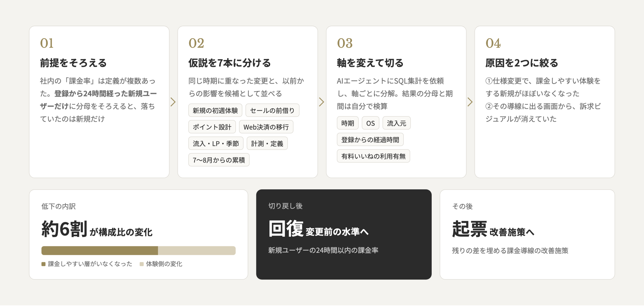Click the bold text 登録から24時間経った新規ユー
Image resolution: width=644 pixels, height=307 pixels.
pos(106,94)
